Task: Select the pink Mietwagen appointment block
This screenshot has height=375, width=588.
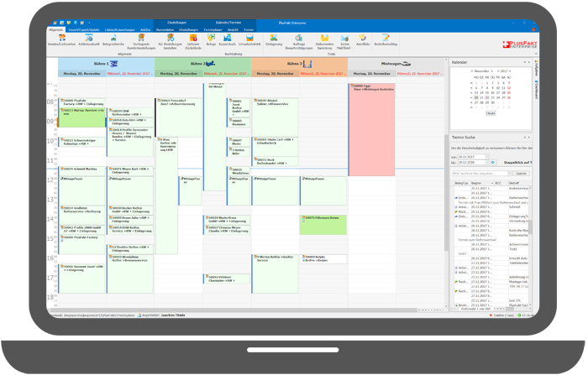Action: pos(371,130)
